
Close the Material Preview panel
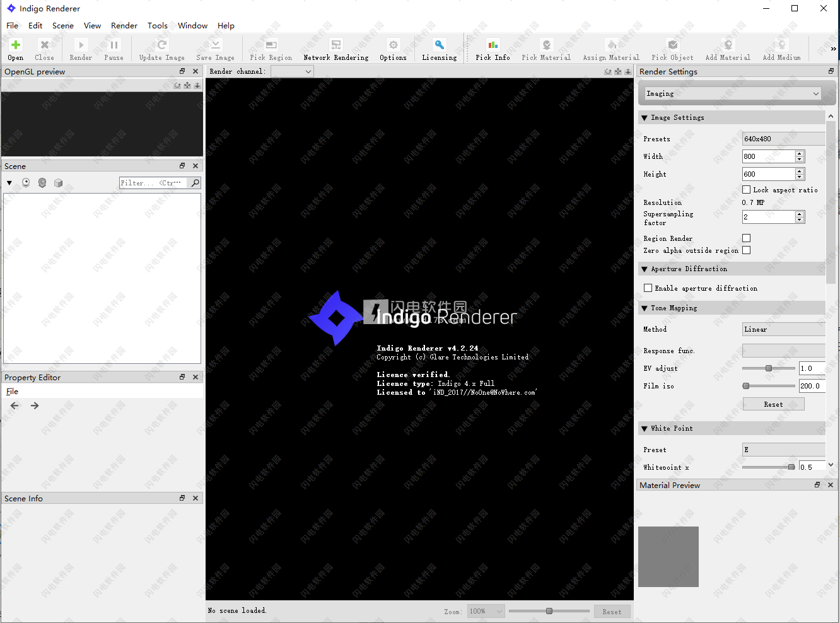831,485
